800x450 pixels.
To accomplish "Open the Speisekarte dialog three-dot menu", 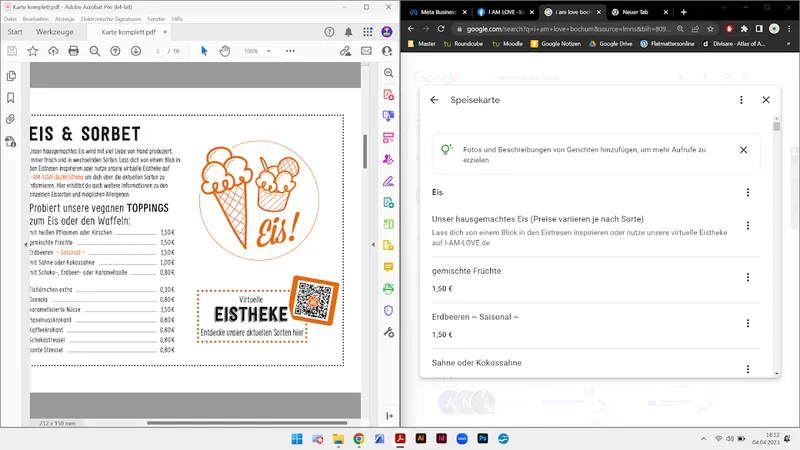I will point(741,100).
